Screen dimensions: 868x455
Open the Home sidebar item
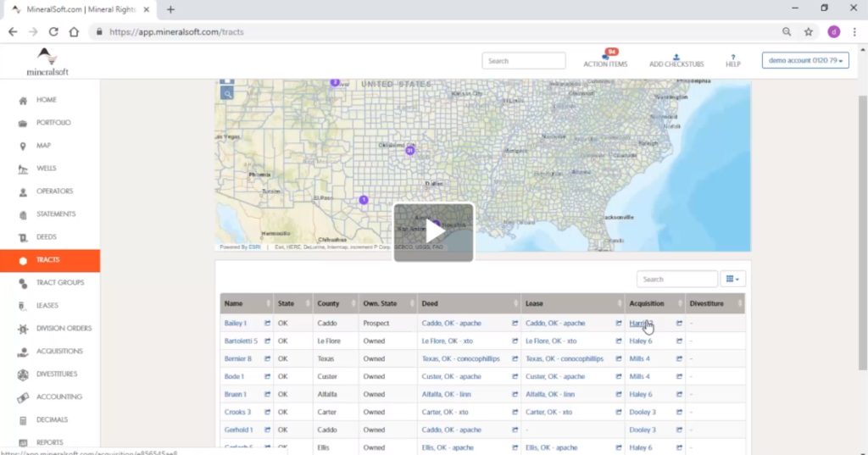[x=47, y=100]
